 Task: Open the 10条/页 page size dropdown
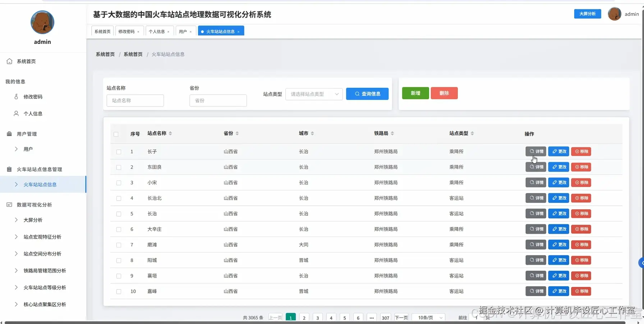(x=428, y=318)
